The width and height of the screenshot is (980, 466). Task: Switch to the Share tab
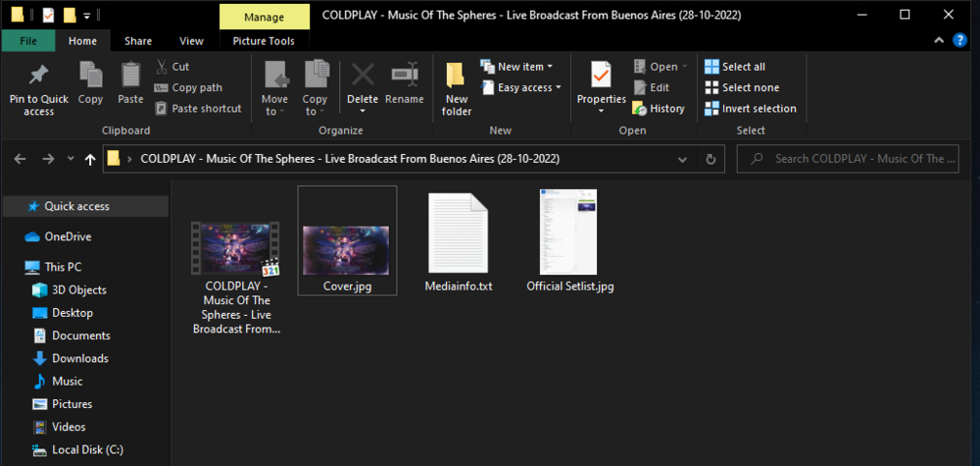(138, 41)
